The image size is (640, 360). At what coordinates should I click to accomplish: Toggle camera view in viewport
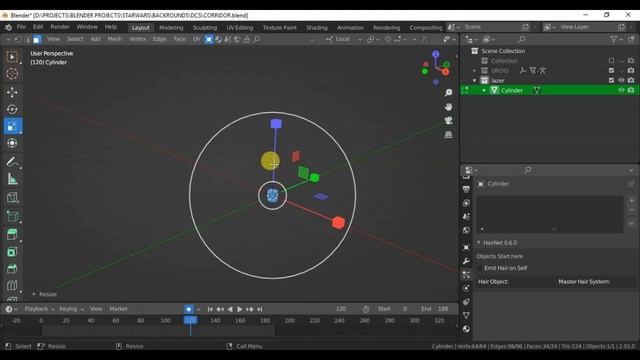(448, 120)
